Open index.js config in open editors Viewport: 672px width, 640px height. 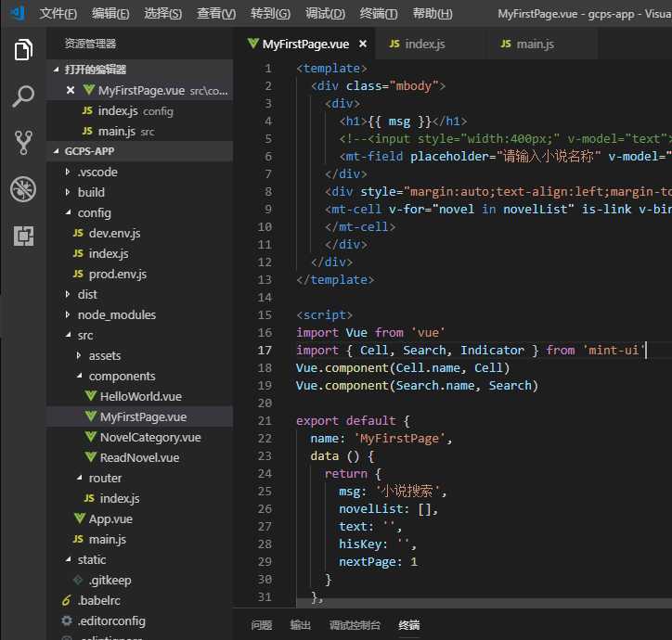(140, 111)
